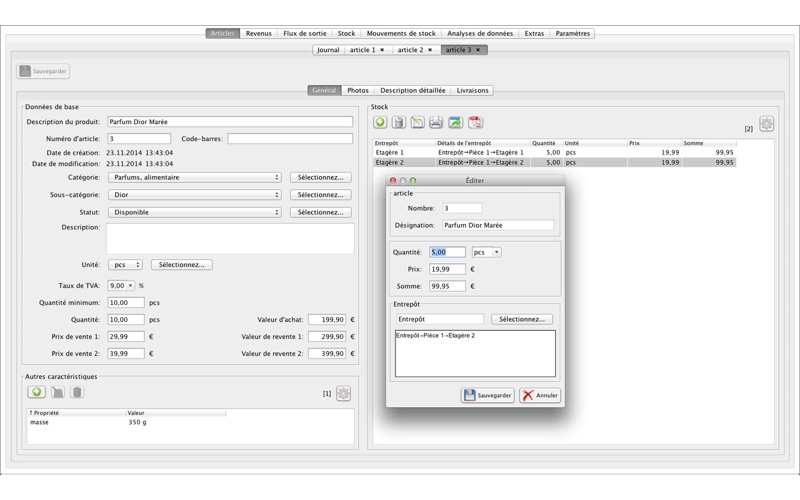Screen dimensions: 800x500
Task: Switch to the Journal tab
Action: [328, 50]
